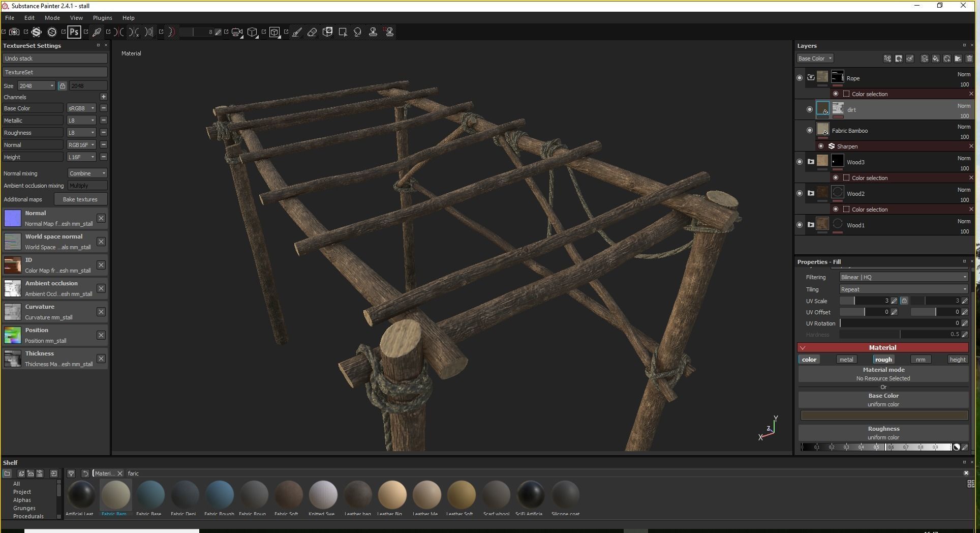The image size is (980, 533).
Task: Remove the Metallic channel
Action: (104, 121)
